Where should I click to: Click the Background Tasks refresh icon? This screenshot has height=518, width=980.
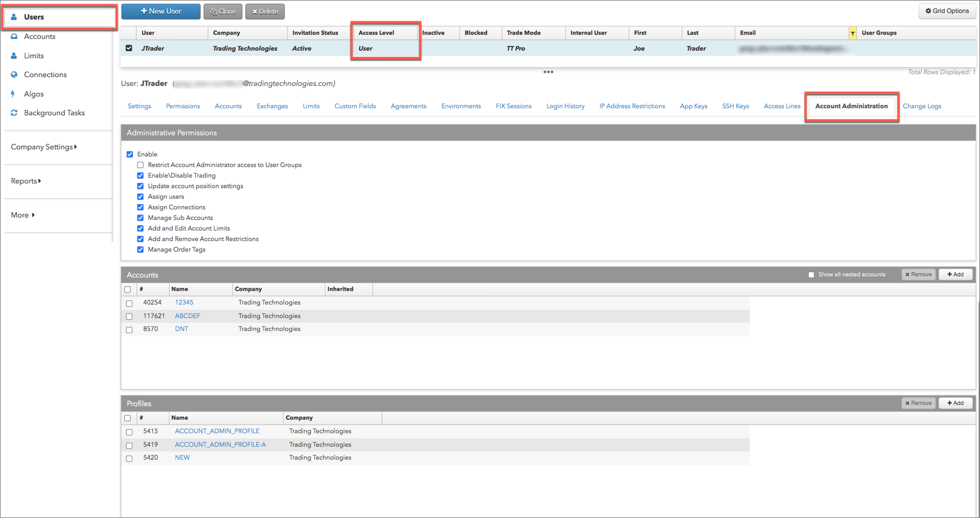click(x=14, y=113)
